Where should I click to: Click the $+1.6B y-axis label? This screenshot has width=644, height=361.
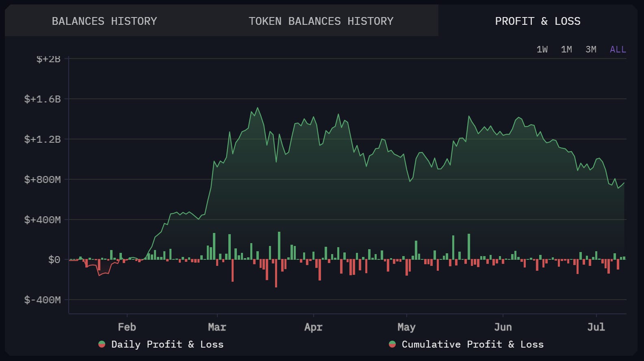tap(42, 99)
